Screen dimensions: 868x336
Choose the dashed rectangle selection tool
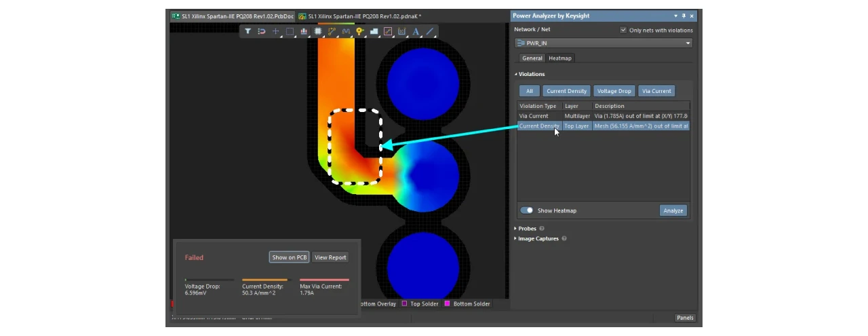click(290, 31)
